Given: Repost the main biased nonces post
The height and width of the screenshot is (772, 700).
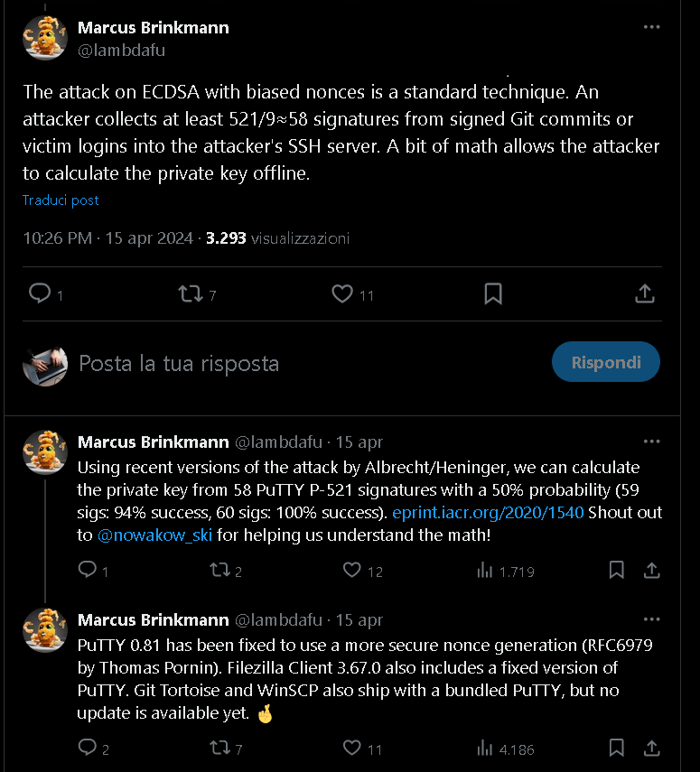Looking at the screenshot, I should [191, 293].
